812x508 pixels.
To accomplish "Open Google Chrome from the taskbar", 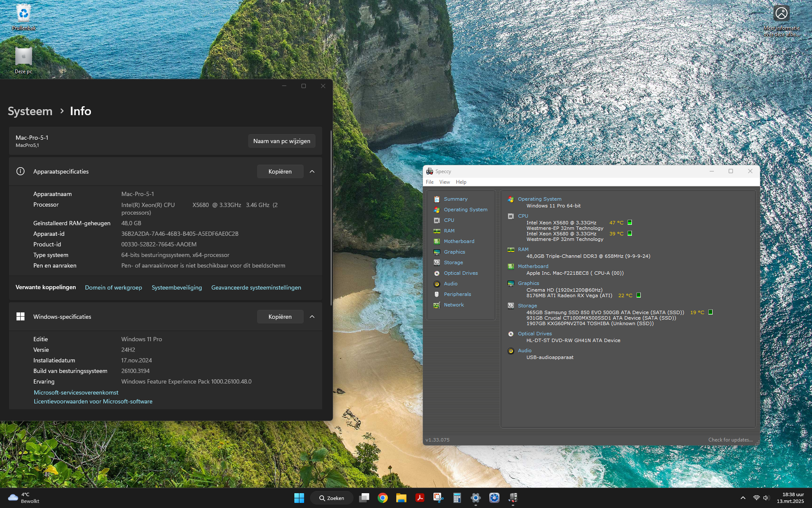I will (x=383, y=498).
